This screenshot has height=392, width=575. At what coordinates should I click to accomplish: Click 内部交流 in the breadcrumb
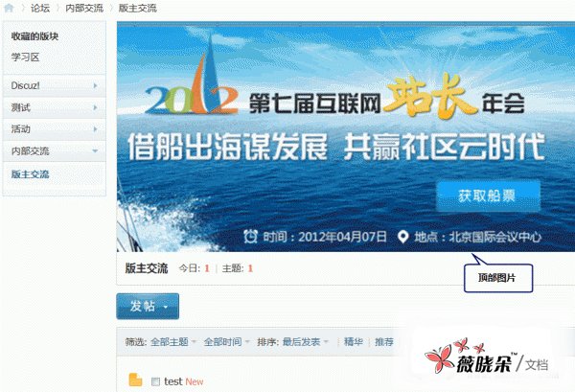(84, 8)
